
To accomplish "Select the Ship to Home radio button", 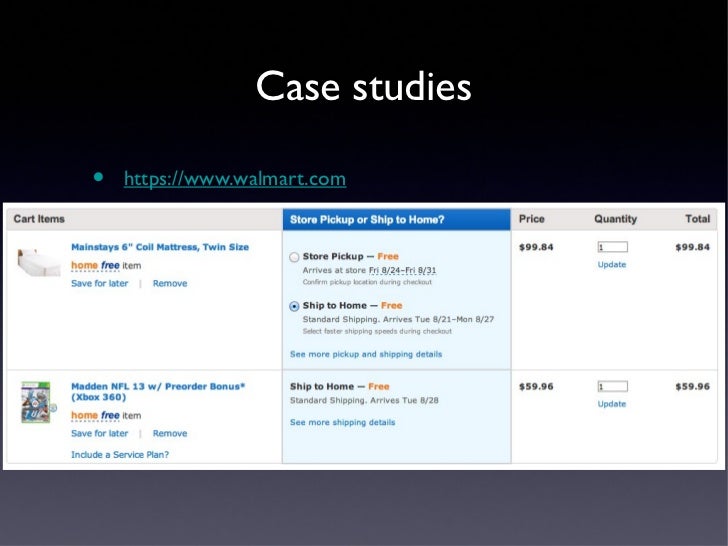I will tap(294, 306).
